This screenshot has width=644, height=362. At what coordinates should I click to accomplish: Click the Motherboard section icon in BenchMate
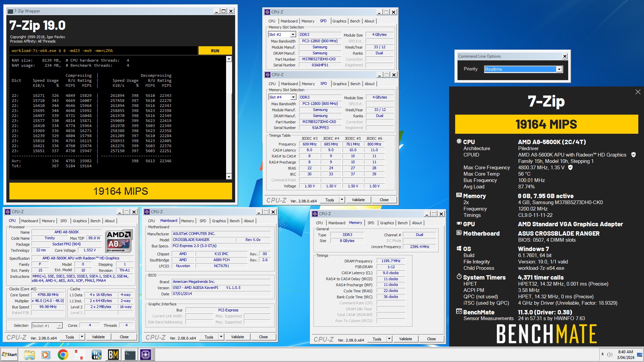459,233
